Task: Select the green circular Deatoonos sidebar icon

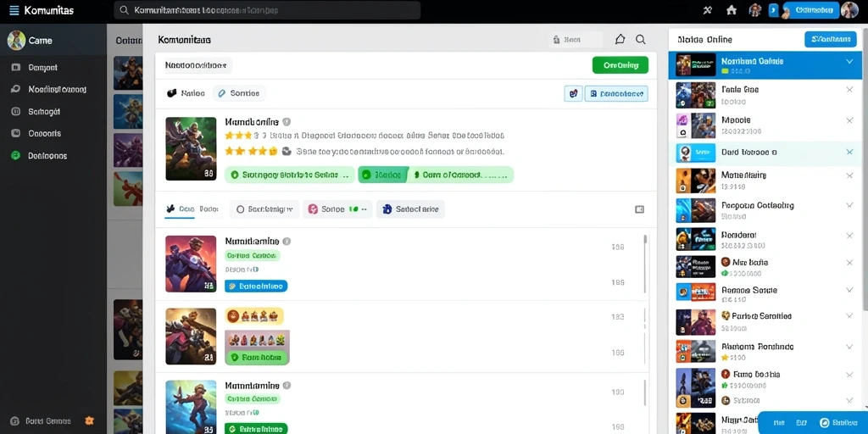Action: click(15, 156)
